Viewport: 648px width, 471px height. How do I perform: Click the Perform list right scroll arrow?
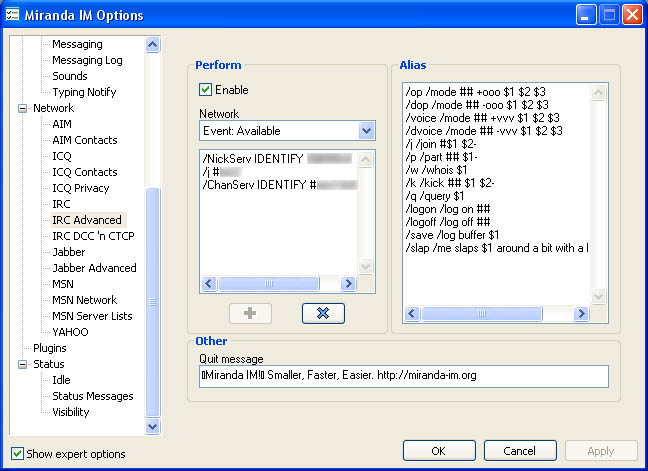coord(348,283)
